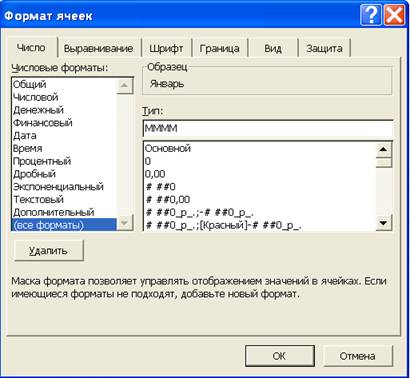Select the (все форматы) entry

click(x=64, y=225)
